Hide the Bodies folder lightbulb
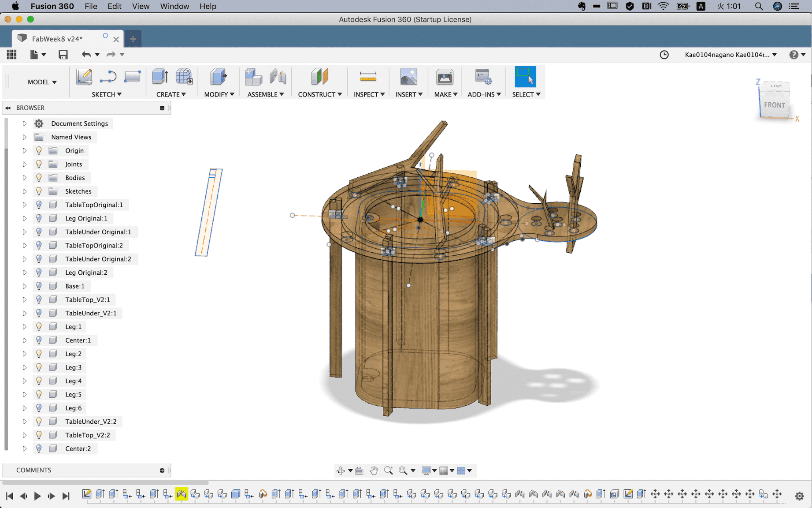The image size is (812, 508). [x=39, y=178]
